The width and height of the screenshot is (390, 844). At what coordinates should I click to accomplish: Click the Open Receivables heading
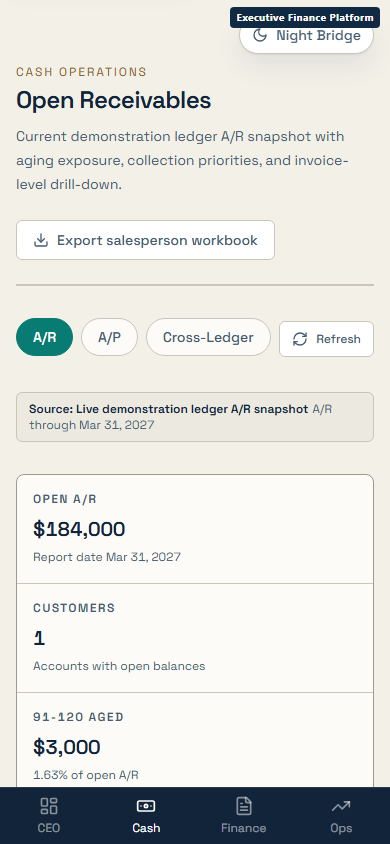click(114, 101)
